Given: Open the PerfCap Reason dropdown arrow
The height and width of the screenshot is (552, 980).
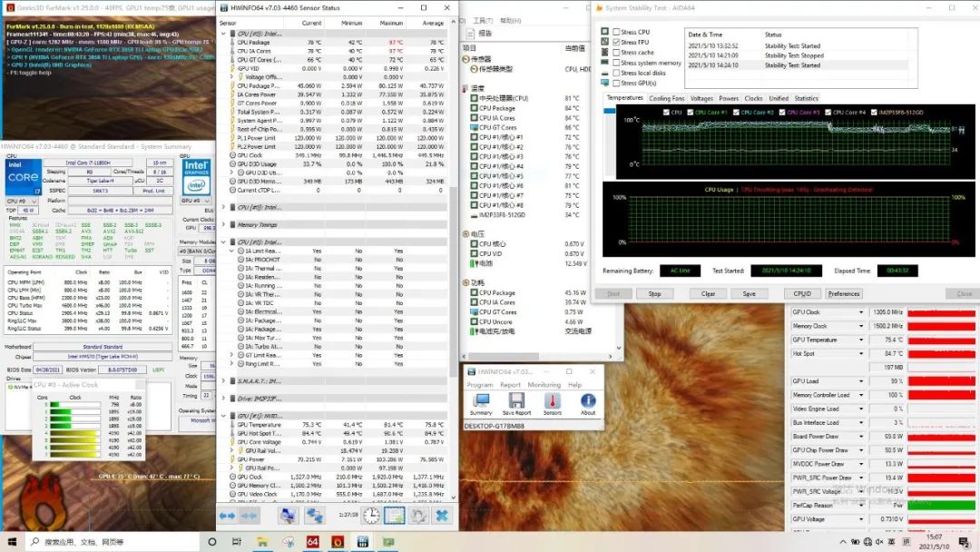Looking at the screenshot, I should tap(861, 505).
